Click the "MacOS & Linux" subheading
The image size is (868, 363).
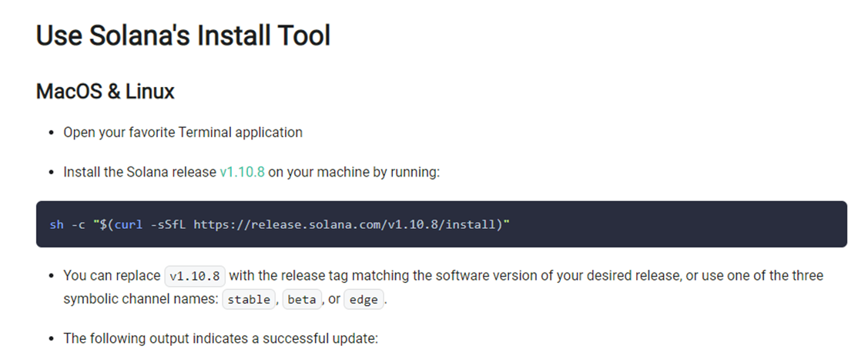point(106,92)
